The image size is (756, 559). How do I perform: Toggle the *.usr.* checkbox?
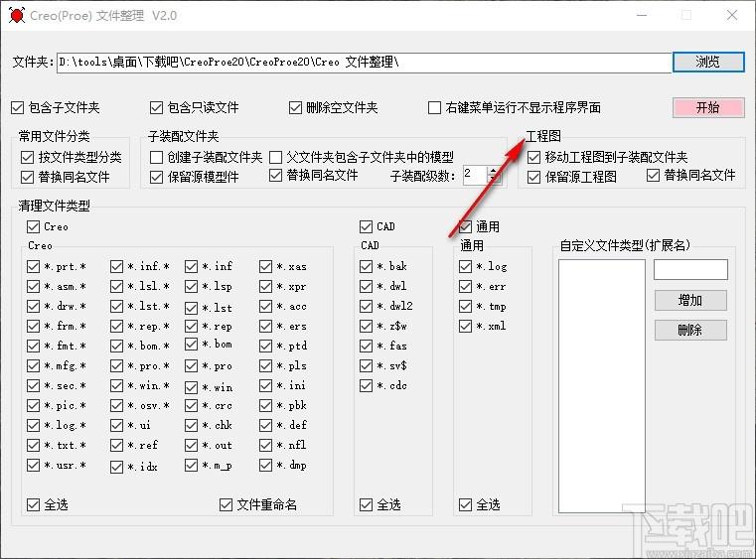pos(33,465)
